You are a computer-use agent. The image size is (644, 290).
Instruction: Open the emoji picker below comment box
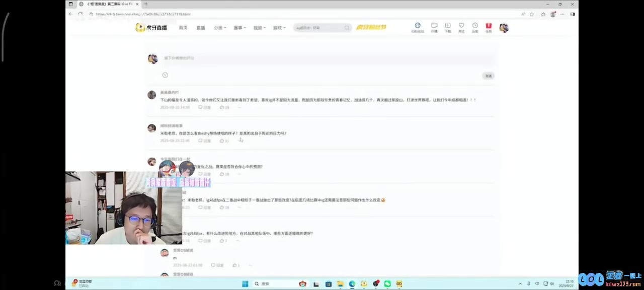(165, 75)
